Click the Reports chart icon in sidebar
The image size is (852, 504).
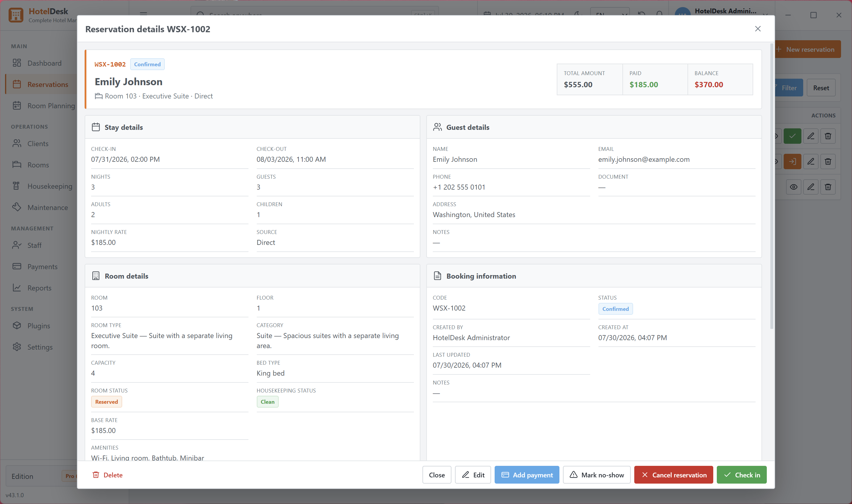coord(17,288)
